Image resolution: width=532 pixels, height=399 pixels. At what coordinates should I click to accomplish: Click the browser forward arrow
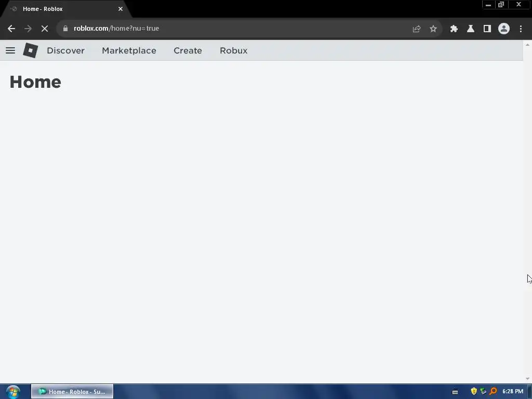click(x=28, y=29)
